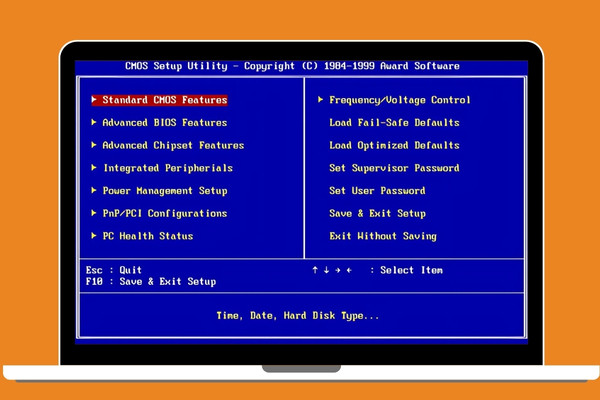The width and height of the screenshot is (600, 400).
Task: Click the CMOS Setup Utility title text
Action: pos(292,66)
